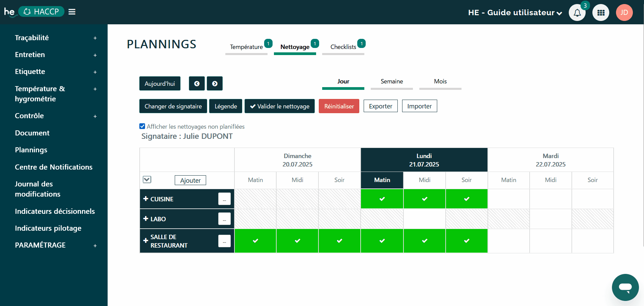Open Centre de Notifications
This screenshot has height=306, width=644.
[x=54, y=167]
